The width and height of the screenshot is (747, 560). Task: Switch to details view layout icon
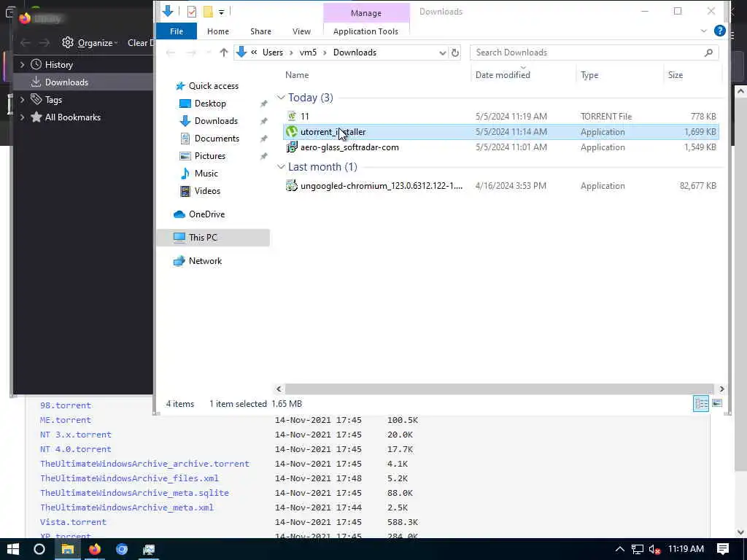(701, 404)
